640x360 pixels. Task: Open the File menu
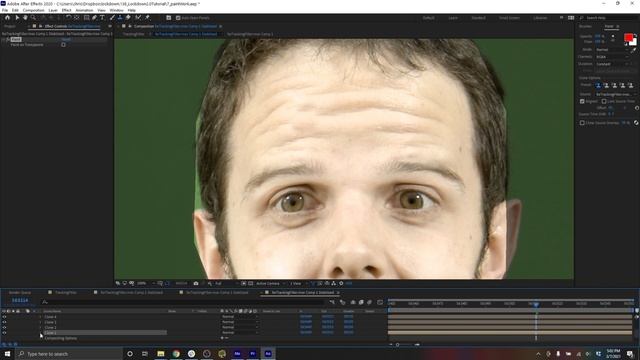5,10
